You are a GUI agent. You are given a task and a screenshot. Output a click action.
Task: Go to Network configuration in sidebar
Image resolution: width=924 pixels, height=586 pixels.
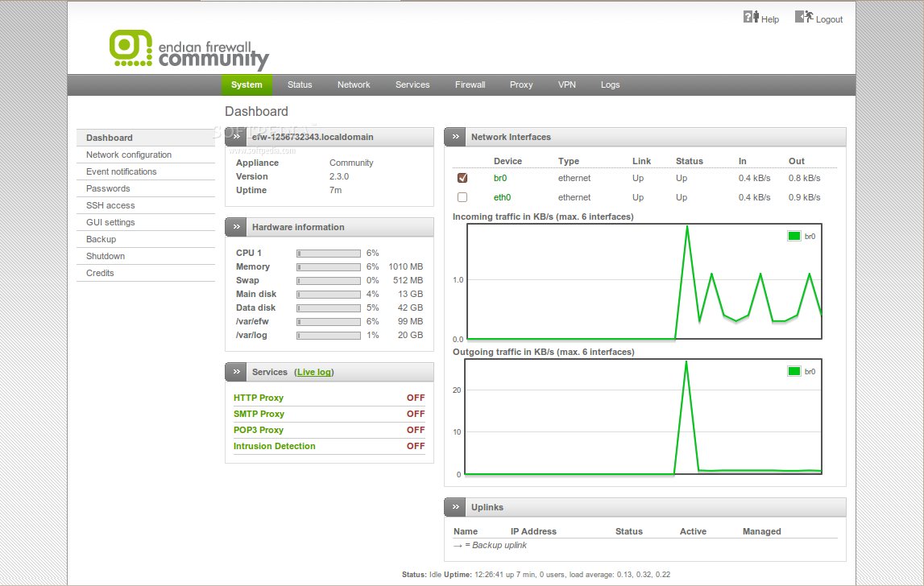pyautogui.click(x=129, y=155)
